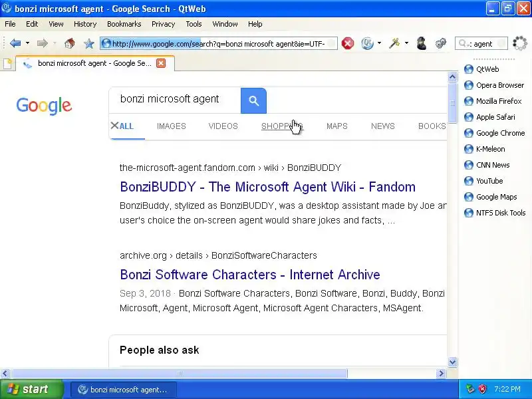Click the address bar URL field
Screen dimensions: 532x399
(219, 43)
